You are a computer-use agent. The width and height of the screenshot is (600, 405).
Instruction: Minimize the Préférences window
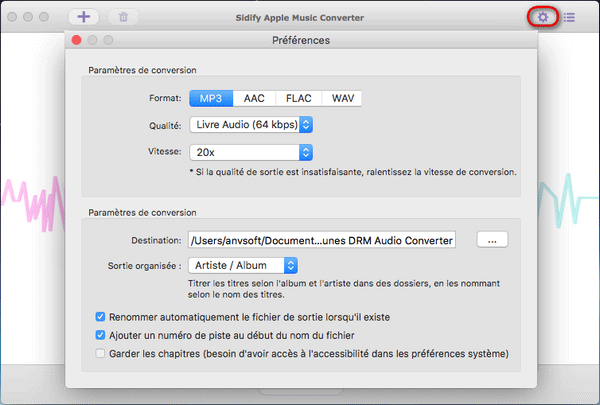[93, 40]
